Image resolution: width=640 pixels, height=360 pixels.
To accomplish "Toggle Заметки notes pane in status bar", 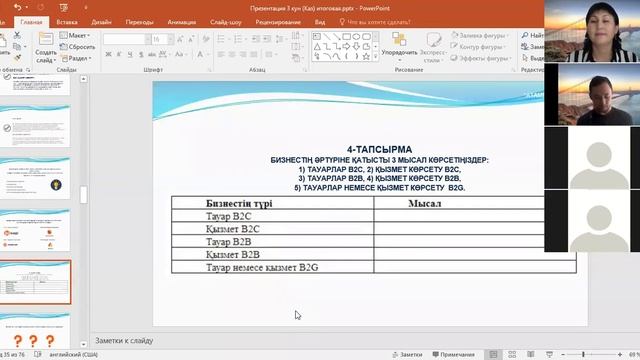I will [407, 354].
